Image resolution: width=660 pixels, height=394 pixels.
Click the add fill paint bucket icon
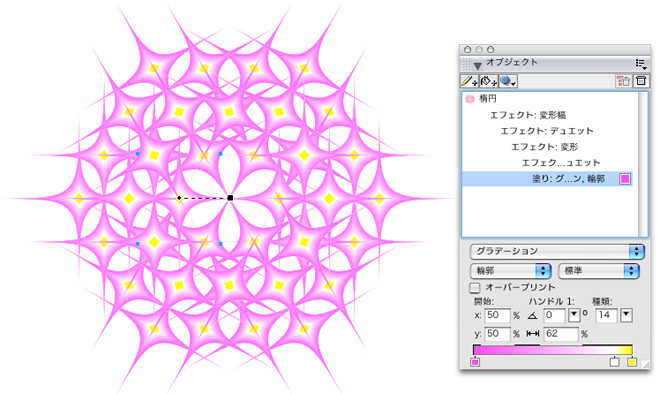pos(488,81)
